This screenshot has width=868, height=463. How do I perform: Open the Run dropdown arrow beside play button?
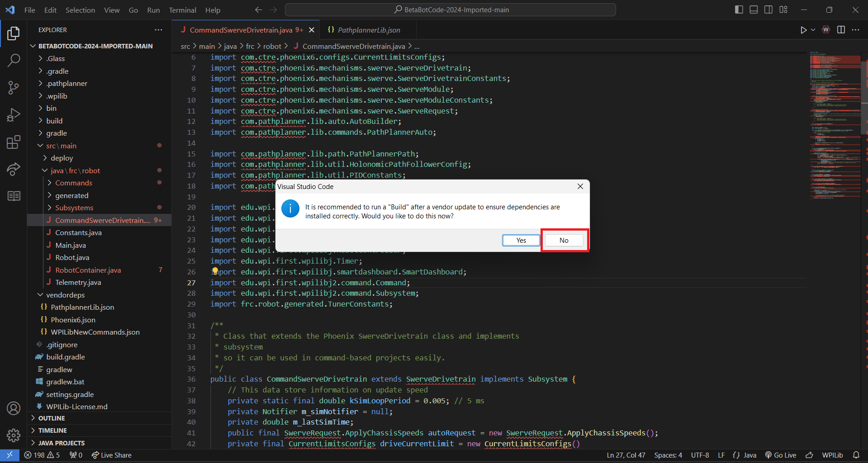813,30
